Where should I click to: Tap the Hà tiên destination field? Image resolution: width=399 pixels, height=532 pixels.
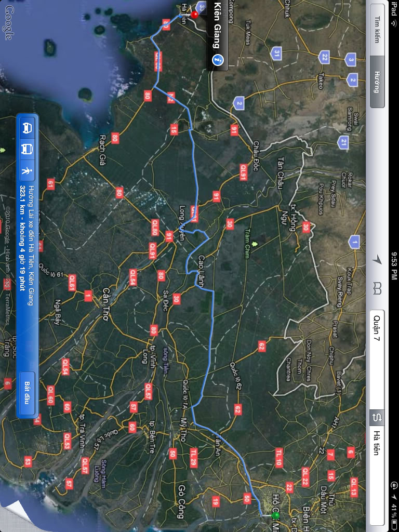[377, 477]
